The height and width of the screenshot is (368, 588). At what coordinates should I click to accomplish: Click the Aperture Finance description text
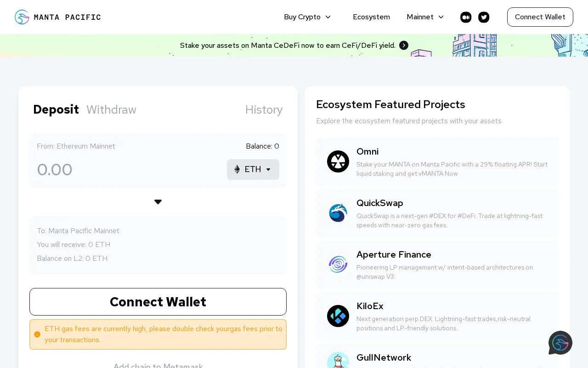click(x=445, y=272)
